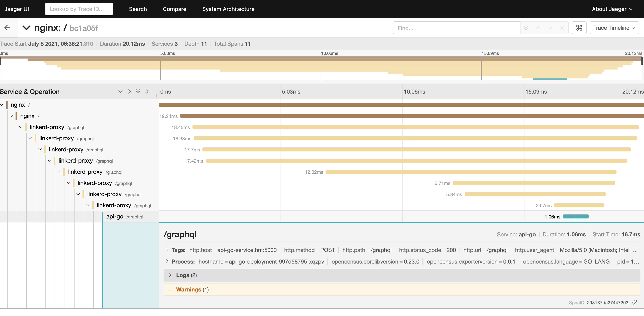The width and height of the screenshot is (644, 316).
Task: Click the column resize handle next to Service & Operation
Action: pos(155,95)
